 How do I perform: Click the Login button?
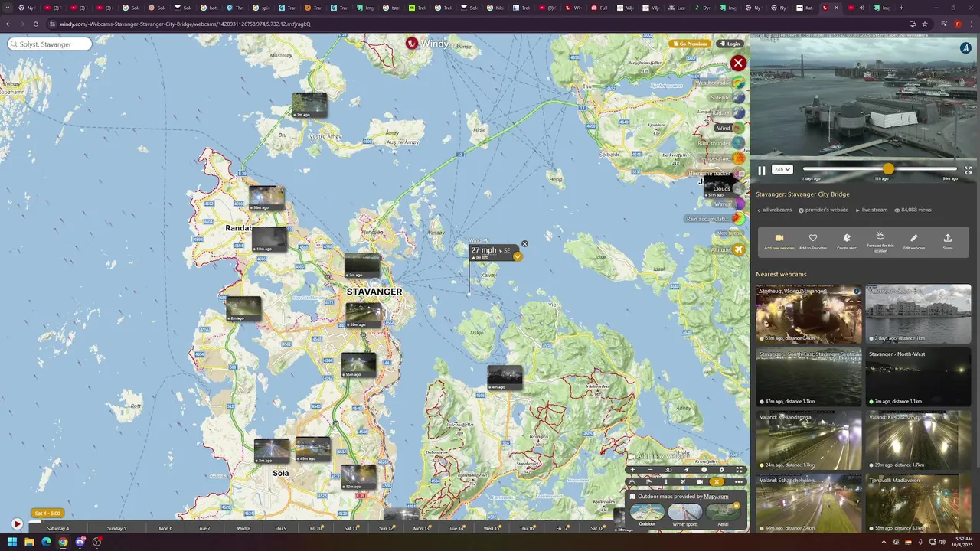click(x=730, y=44)
